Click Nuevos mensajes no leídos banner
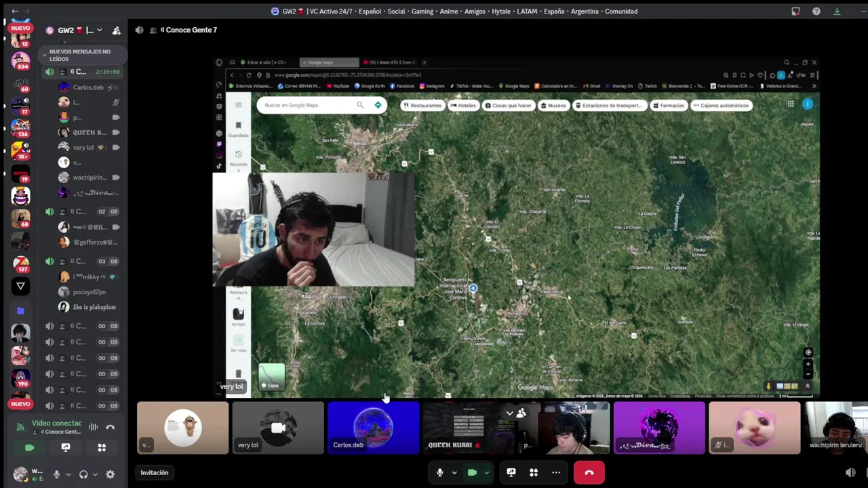Viewport: 868px width, 488px height. (x=83, y=55)
